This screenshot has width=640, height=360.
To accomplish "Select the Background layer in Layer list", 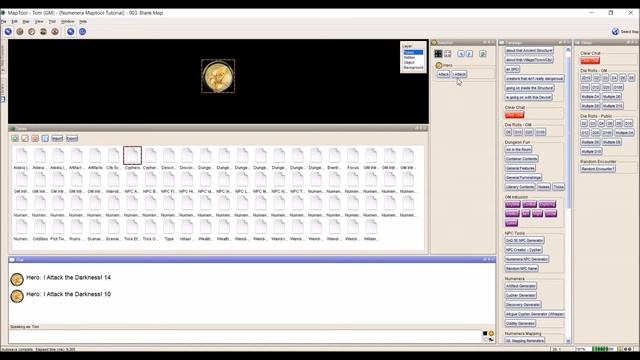I will (413, 67).
